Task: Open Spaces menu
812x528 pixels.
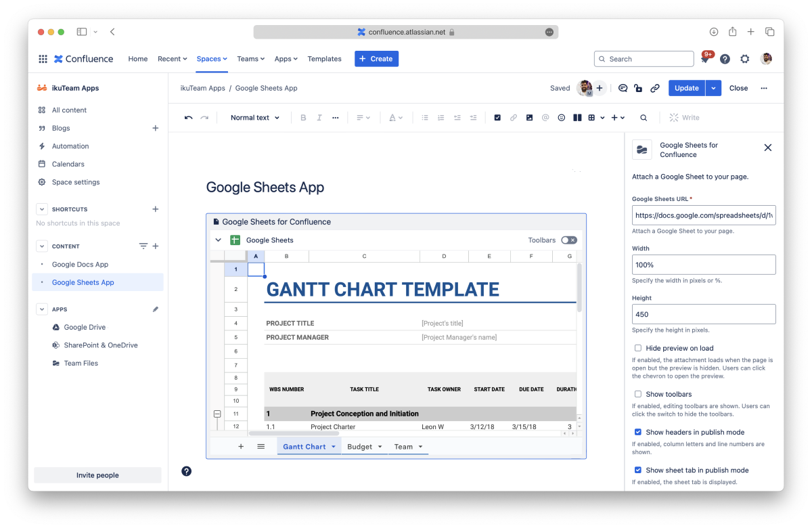Action: click(x=212, y=59)
